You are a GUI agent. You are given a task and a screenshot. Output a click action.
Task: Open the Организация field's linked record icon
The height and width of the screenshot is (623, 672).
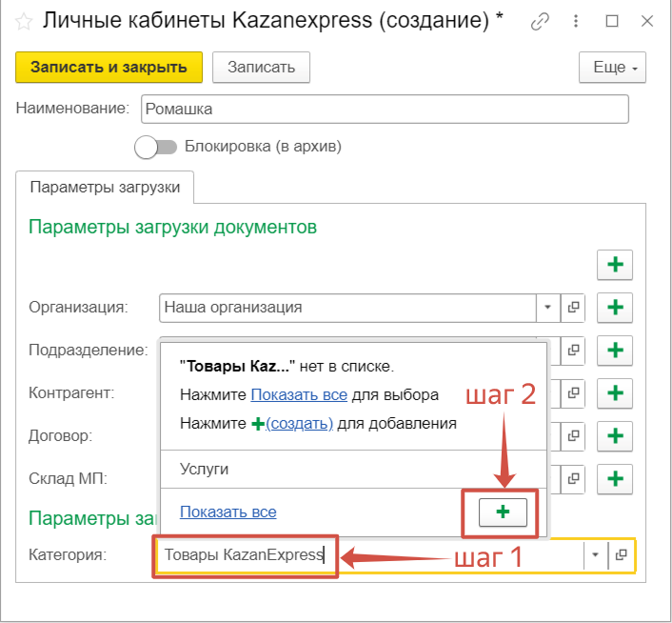574,308
